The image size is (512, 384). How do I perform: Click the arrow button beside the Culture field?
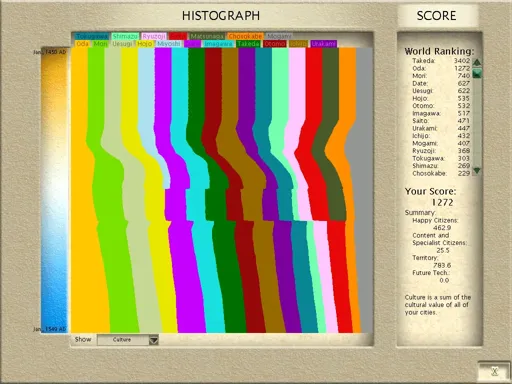click(154, 340)
